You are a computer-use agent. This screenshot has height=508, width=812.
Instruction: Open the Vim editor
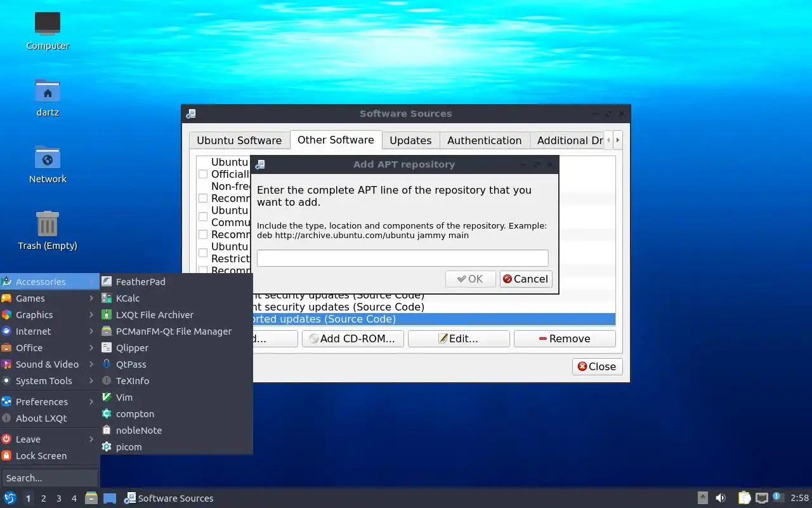point(176,398)
